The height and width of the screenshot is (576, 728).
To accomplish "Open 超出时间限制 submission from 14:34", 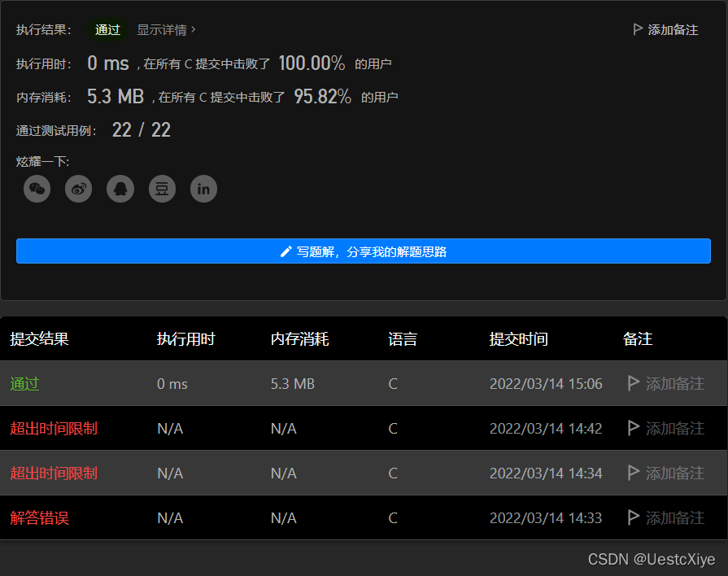I will (x=54, y=473).
